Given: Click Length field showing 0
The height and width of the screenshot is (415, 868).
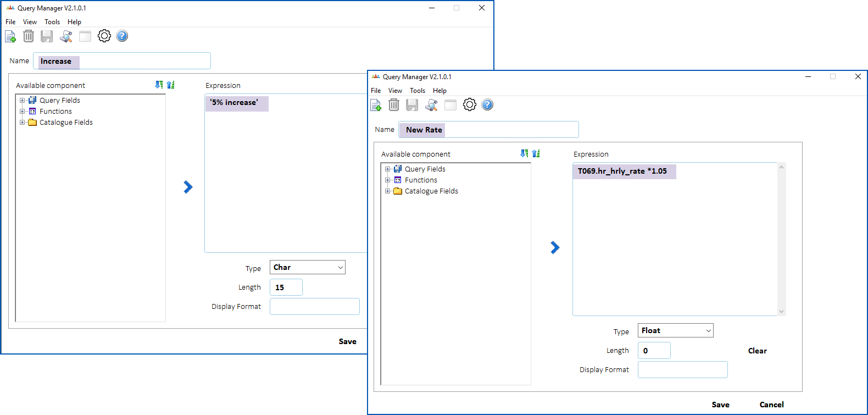Looking at the screenshot, I should point(654,351).
